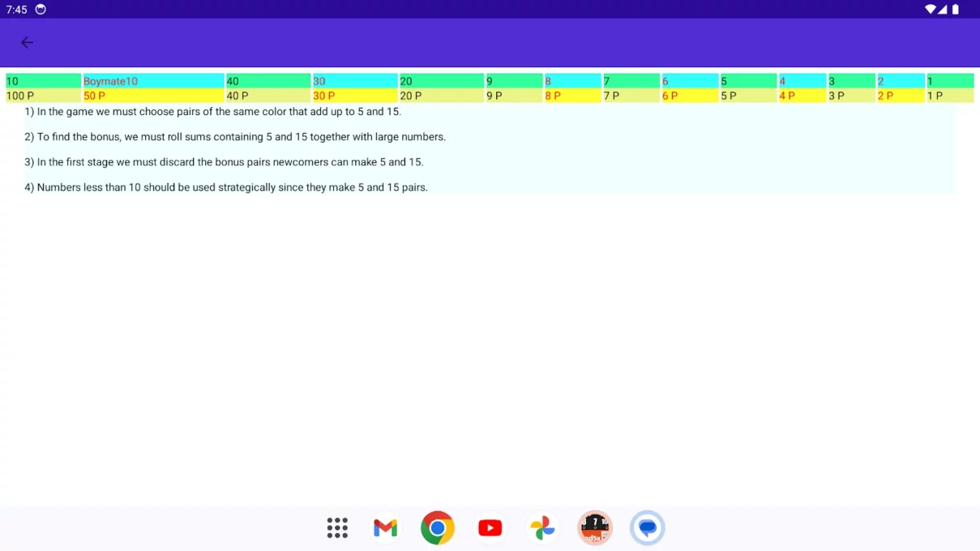
Task: Select the "9 P" points cell
Action: tap(514, 96)
